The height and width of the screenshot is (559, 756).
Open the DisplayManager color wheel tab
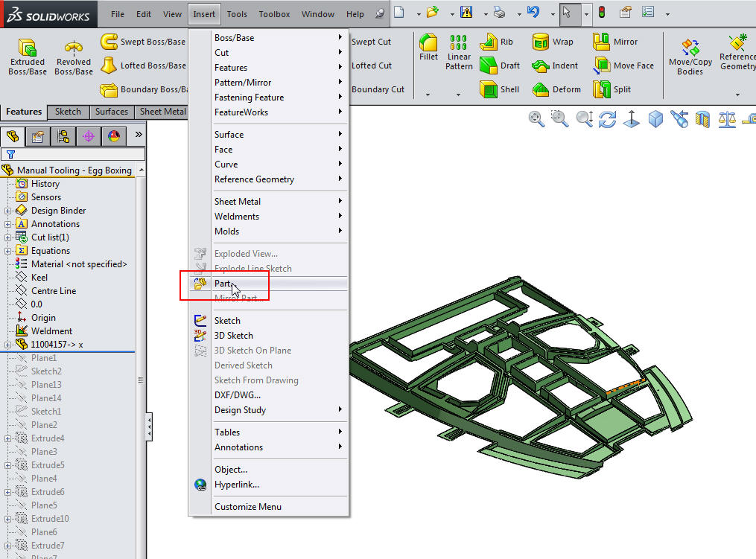tap(113, 136)
